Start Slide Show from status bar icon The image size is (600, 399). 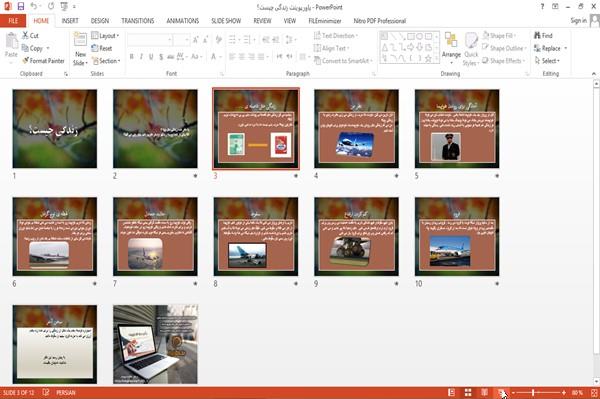coord(501,392)
